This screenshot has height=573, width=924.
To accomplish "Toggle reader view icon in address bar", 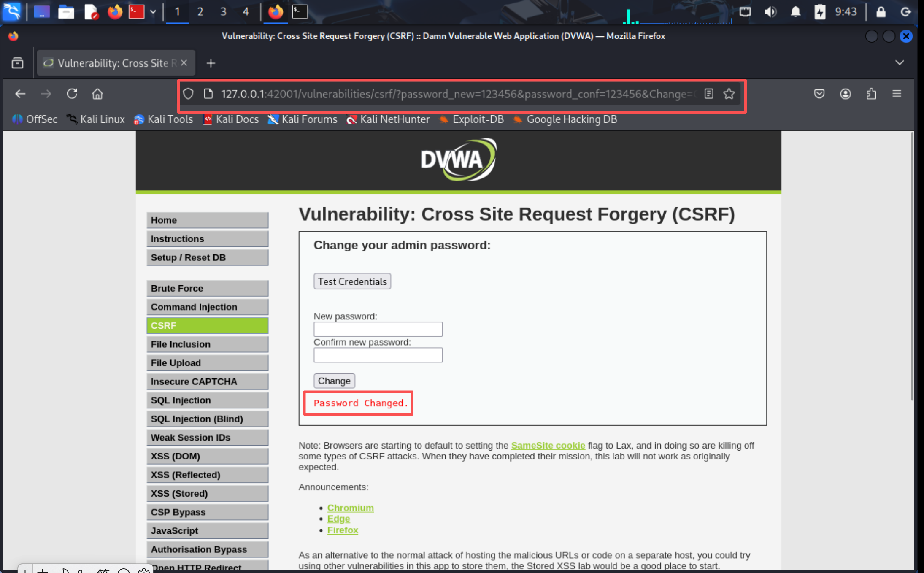I will pos(709,94).
